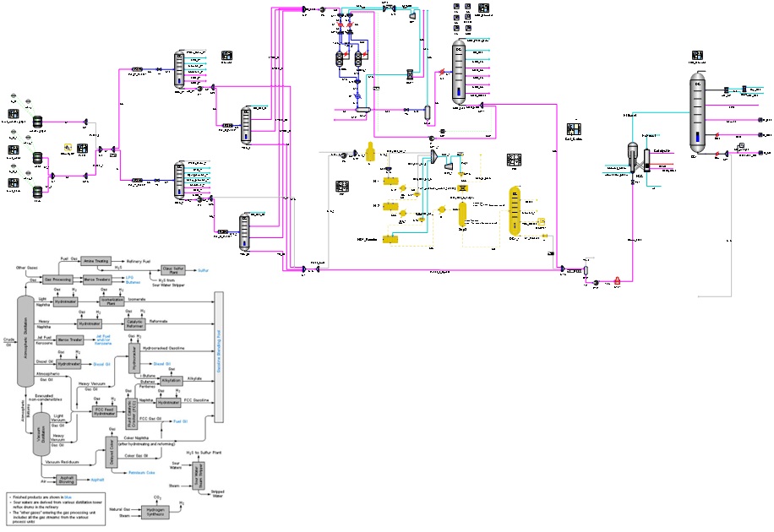Screen dimensions: 774x532
Task: Click the blue Diesel Oil label
Action: coord(101,364)
